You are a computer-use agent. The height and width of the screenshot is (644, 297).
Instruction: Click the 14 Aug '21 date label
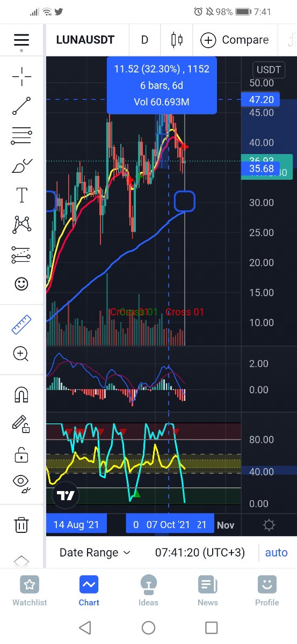76,525
